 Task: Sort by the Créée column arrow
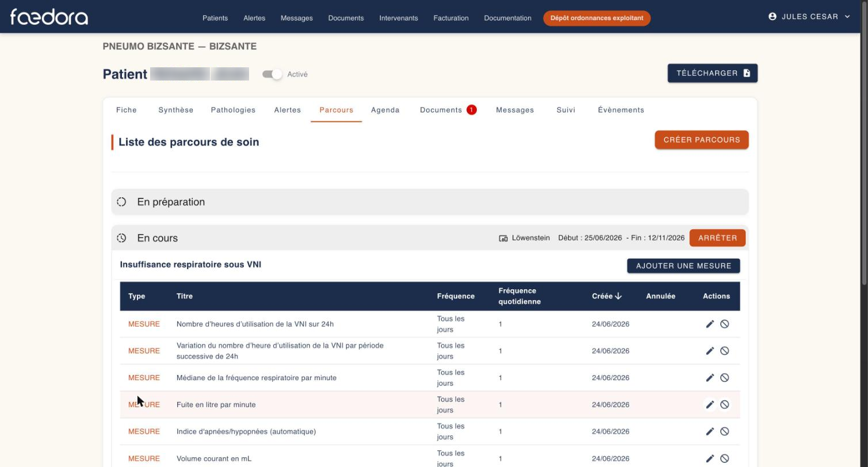(x=618, y=296)
